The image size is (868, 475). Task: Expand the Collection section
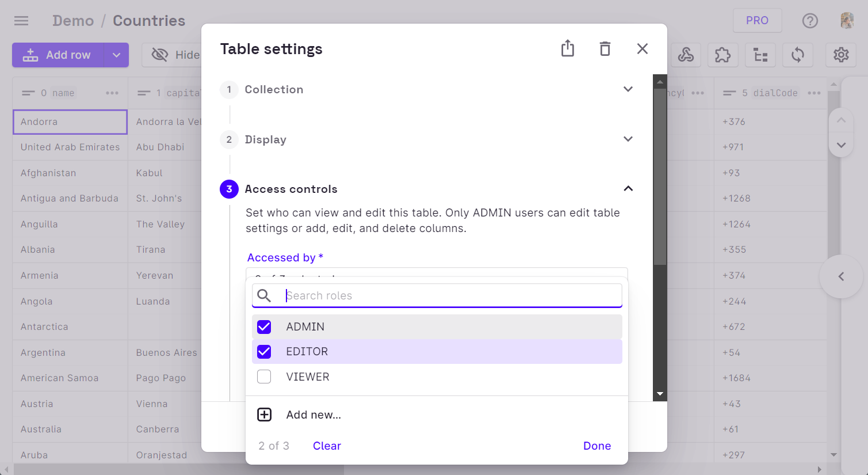point(628,89)
